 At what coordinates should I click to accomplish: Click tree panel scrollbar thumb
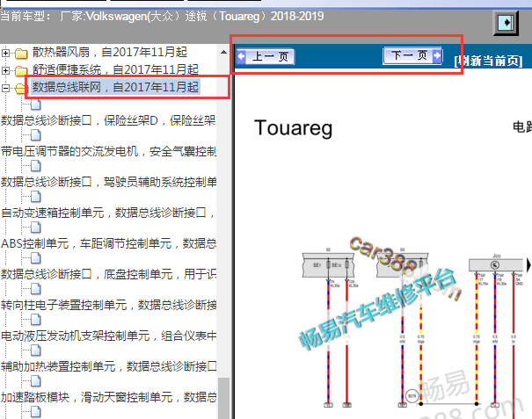[x=223, y=398]
